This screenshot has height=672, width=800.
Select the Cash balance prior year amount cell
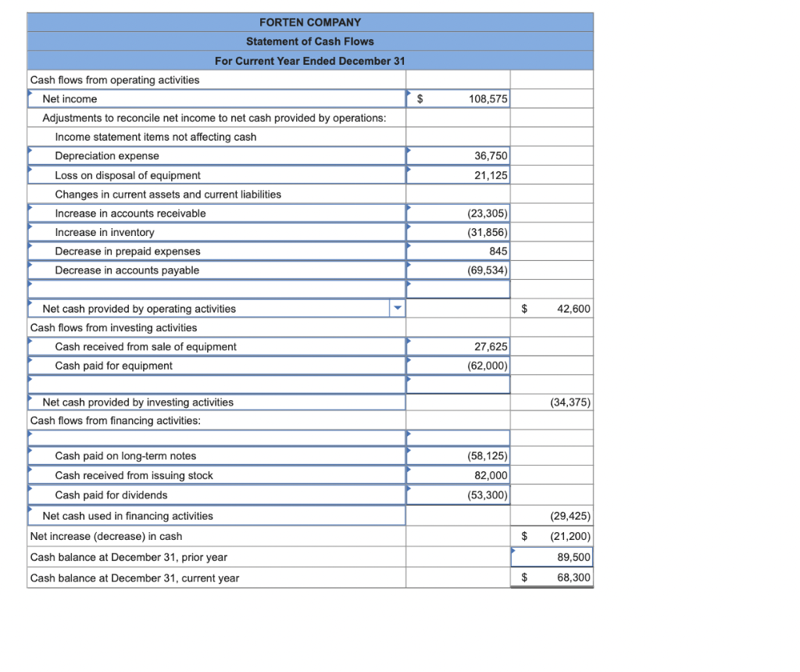552,557
